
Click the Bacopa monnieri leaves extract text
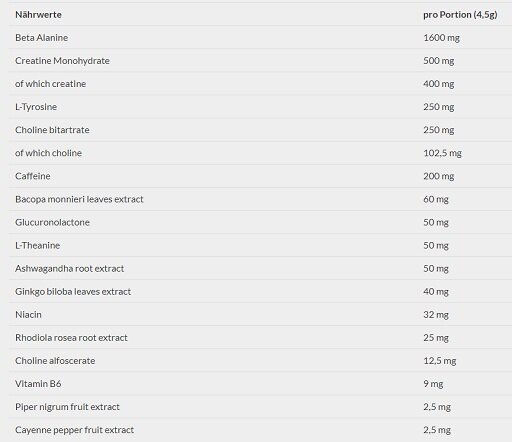[x=79, y=199]
